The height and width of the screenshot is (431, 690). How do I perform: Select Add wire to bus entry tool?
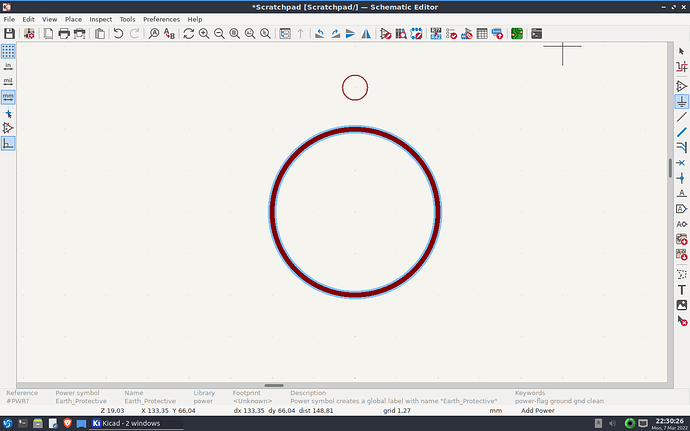coord(682,147)
